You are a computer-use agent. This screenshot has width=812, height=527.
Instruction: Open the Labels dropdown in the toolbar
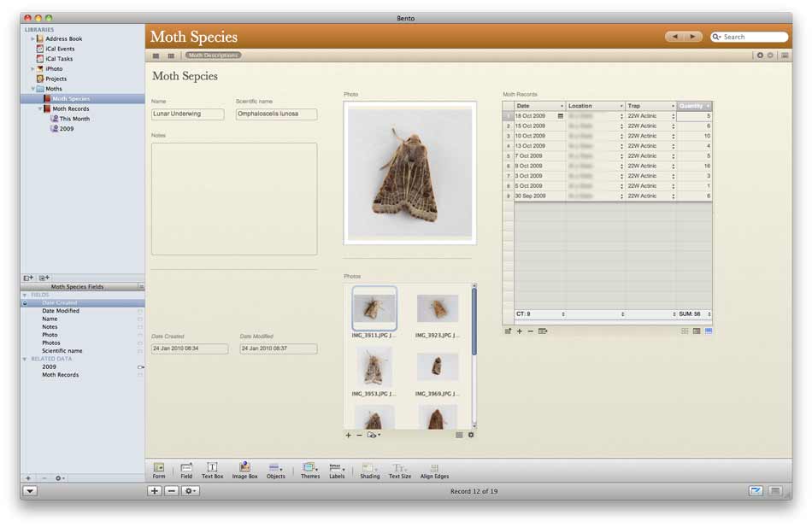(337, 471)
